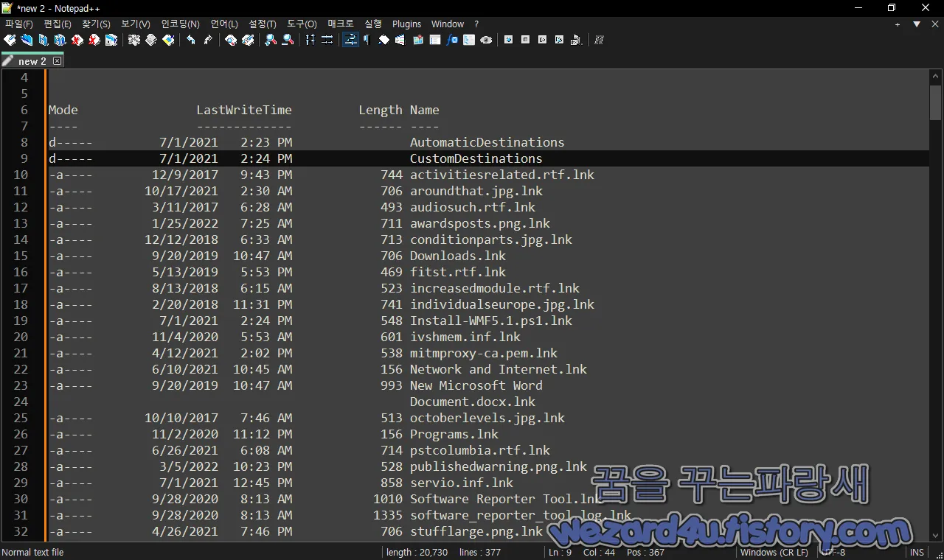The image size is (944, 560).
Task: Undo the last edit via toolbar
Action: (x=191, y=40)
